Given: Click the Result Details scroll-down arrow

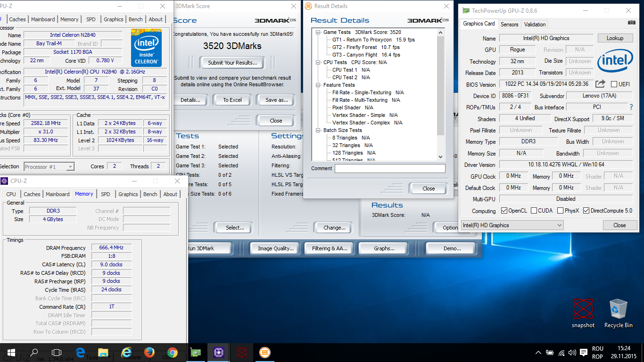Looking at the screenshot, I should (x=441, y=157).
